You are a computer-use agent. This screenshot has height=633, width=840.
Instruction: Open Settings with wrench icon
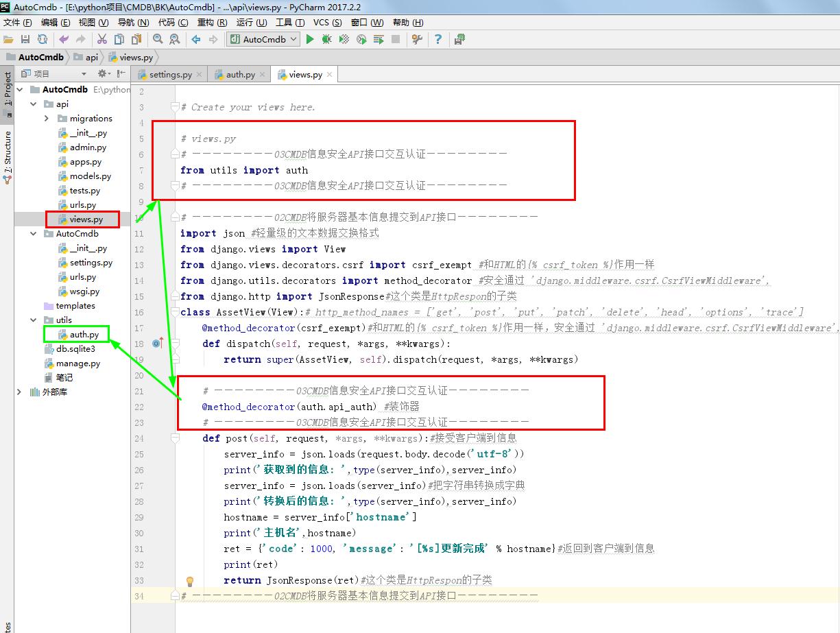[416, 39]
